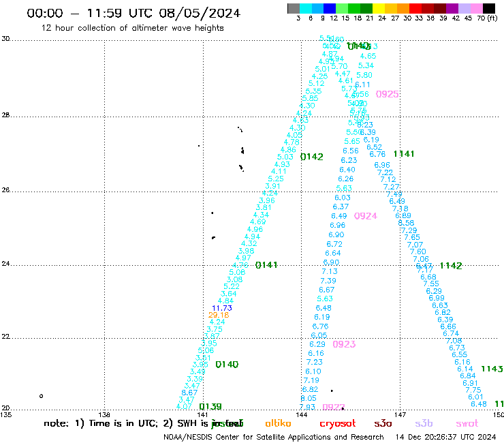
Task: Click the '70 (ft)' scale label
Action: [487, 18]
